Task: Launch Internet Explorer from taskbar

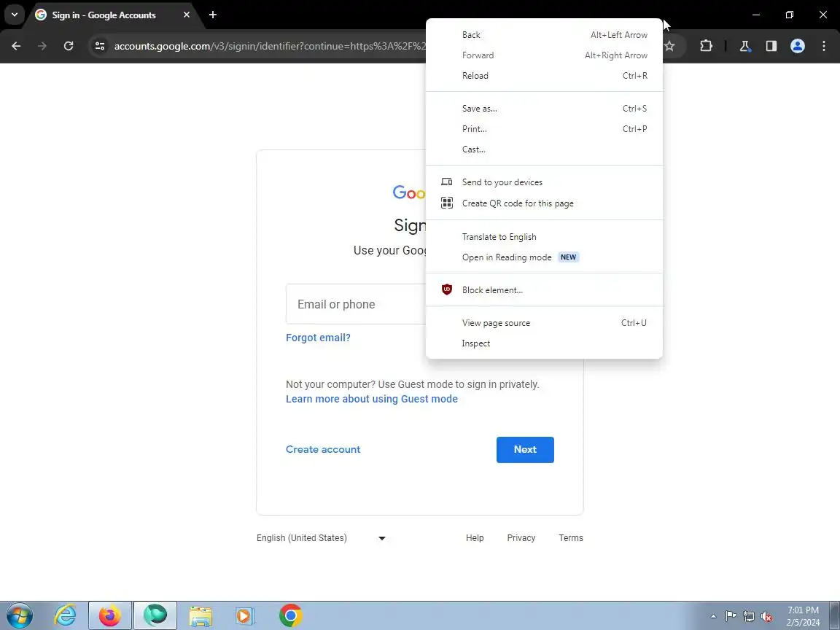Action: pos(65,615)
